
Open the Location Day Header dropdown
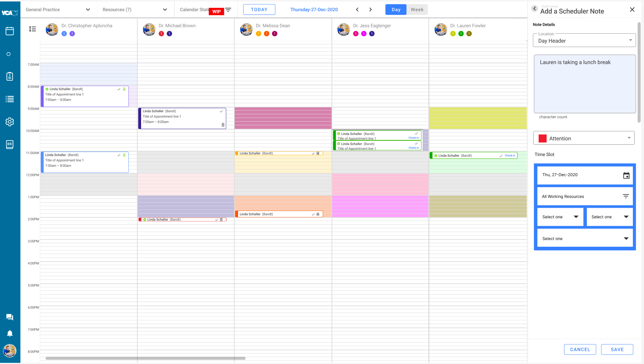[584, 41]
